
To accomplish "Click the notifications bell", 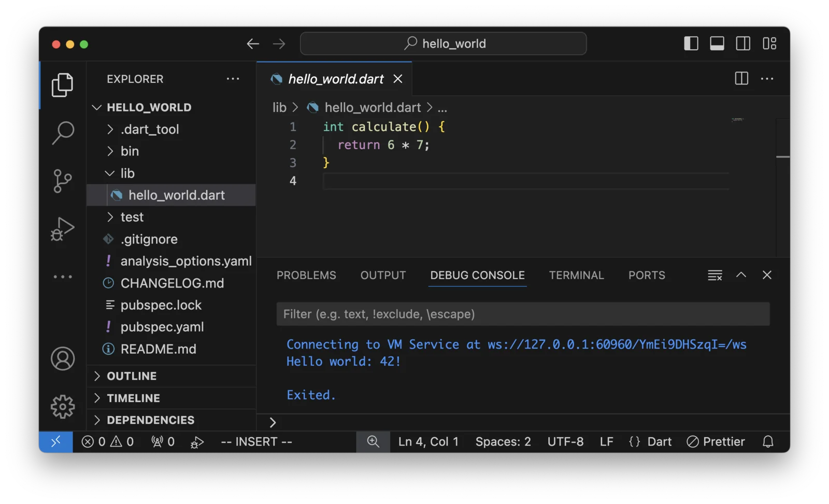I will point(768,442).
